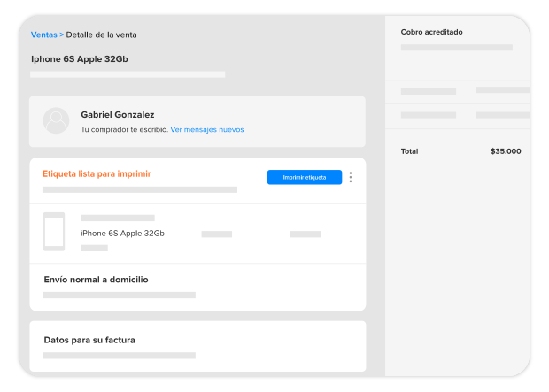Click the page title Iphone 6S Apple 32Gb
The width and height of the screenshot is (549, 392).
click(86, 59)
